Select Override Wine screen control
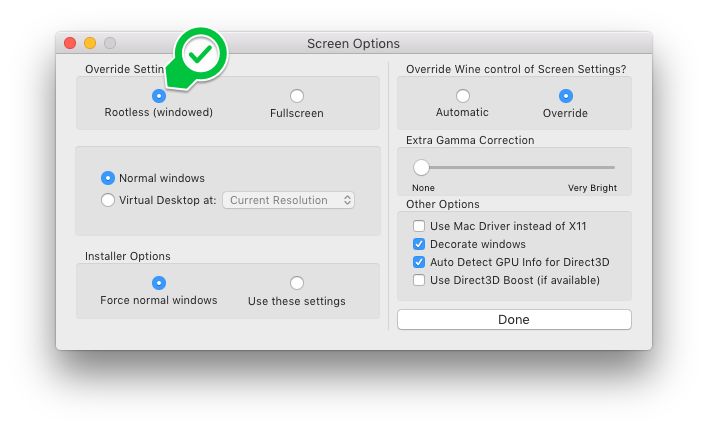This screenshot has height=430, width=708. pos(566,96)
